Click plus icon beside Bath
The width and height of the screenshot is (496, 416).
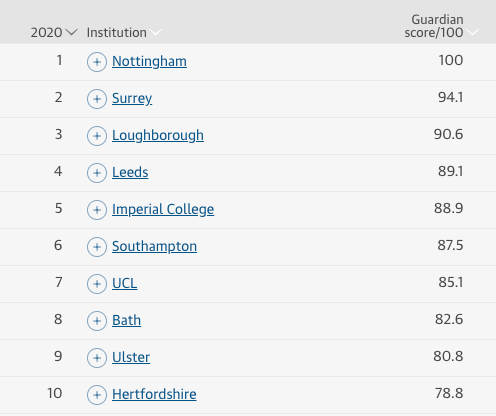97,321
